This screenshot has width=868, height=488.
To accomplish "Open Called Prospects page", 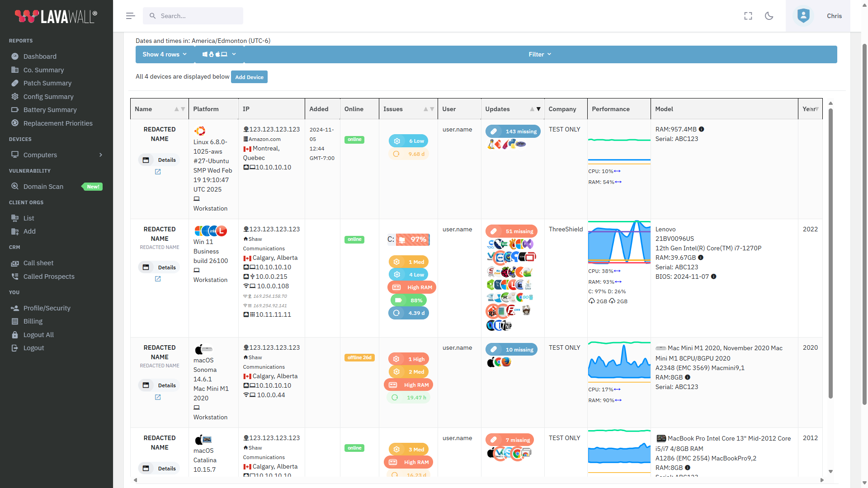I will pyautogui.click(x=49, y=277).
